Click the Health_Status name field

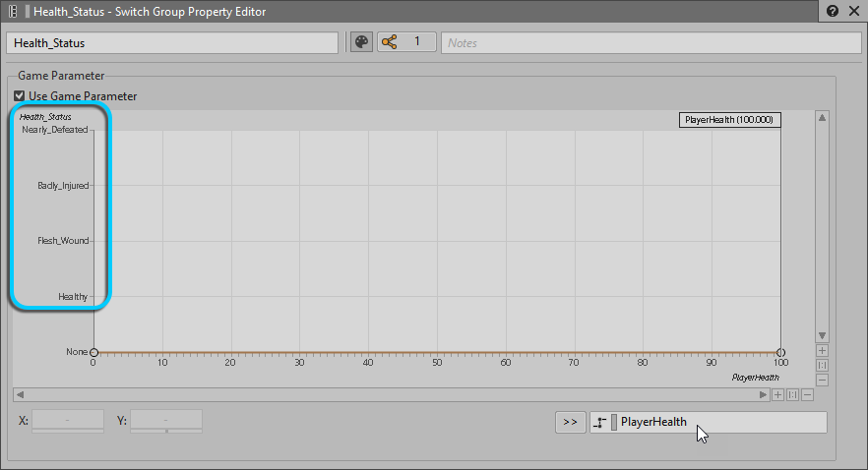tap(172, 42)
